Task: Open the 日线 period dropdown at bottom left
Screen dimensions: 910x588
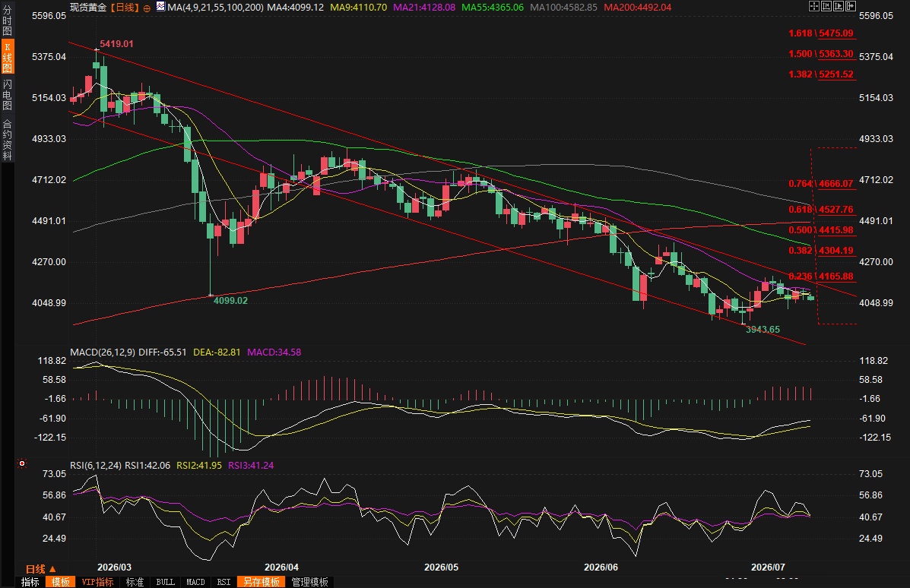Action: click(x=40, y=569)
